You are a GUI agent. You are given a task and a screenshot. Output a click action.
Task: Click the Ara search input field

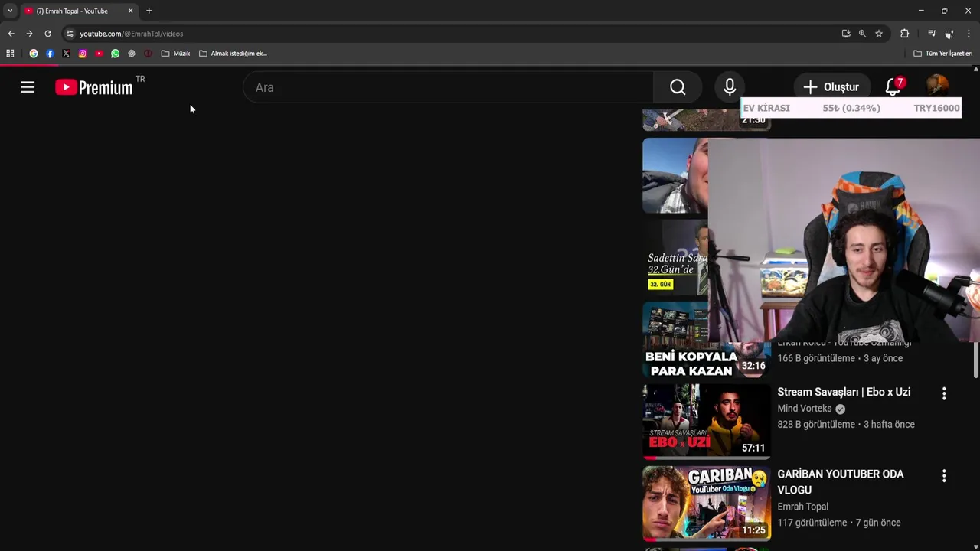[x=449, y=87]
